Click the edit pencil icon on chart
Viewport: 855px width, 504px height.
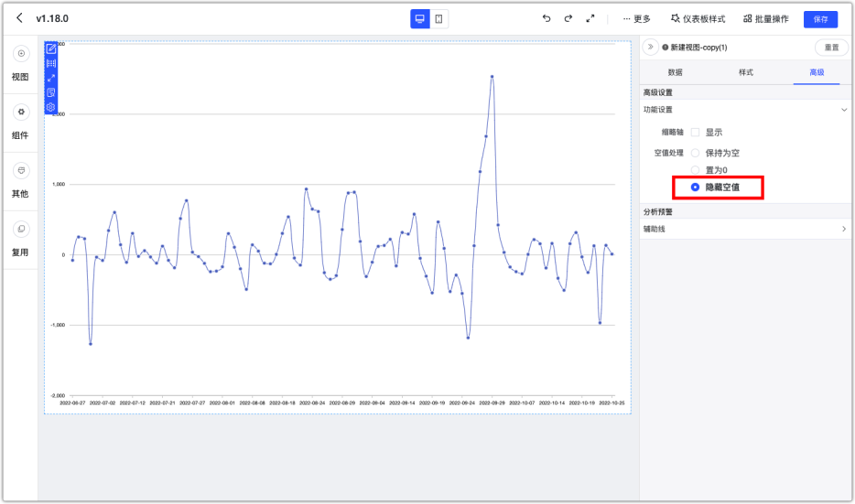51,48
